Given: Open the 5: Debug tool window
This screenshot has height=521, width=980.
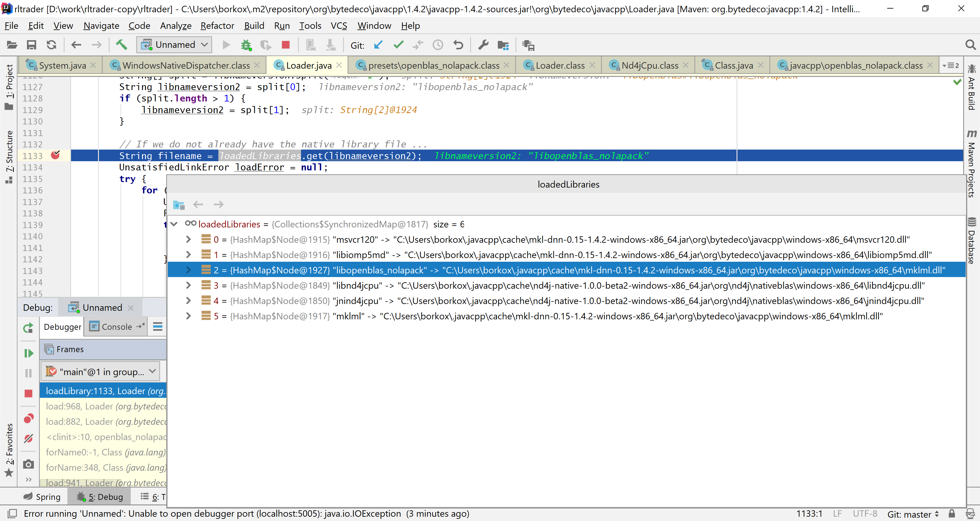Looking at the screenshot, I should (100, 496).
